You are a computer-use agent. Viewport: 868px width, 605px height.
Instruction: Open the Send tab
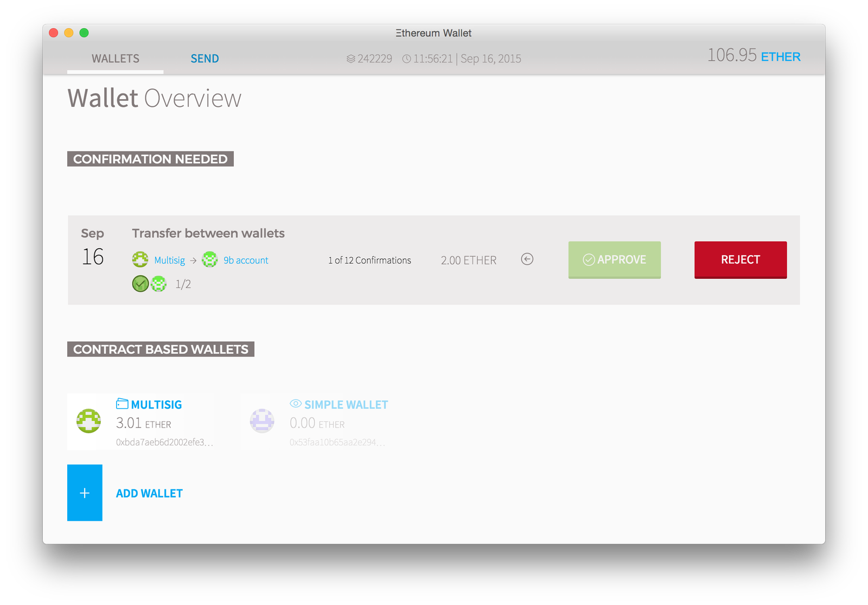pyautogui.click(x=205, y=59)
